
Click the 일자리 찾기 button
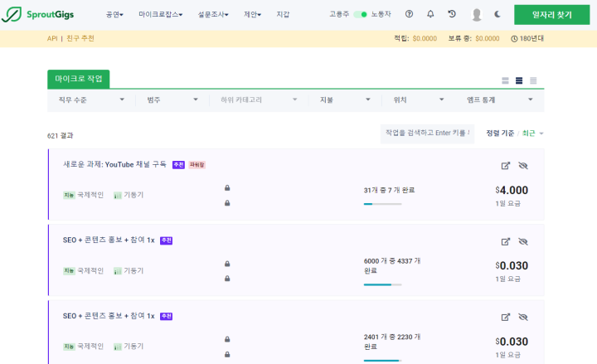point(551,15)
